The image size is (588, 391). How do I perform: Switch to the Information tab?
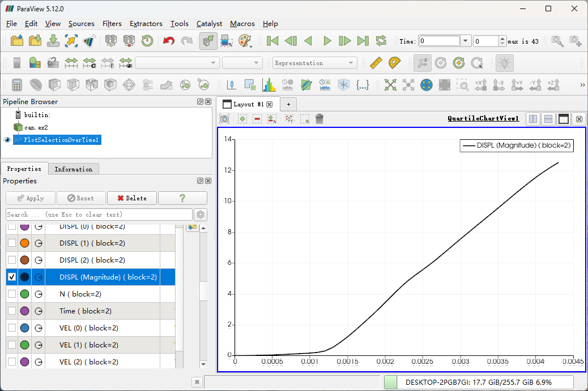tap(73, 169)
